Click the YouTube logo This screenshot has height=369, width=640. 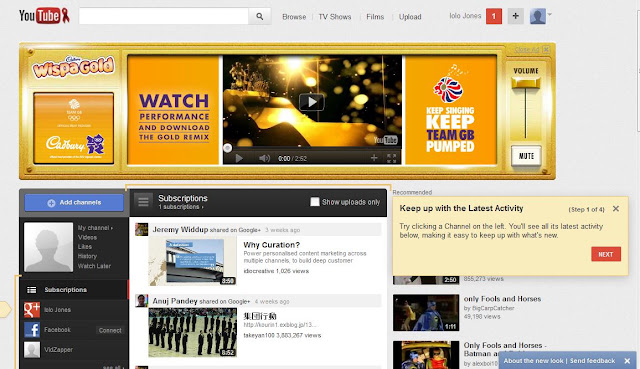tap(44, 16)
